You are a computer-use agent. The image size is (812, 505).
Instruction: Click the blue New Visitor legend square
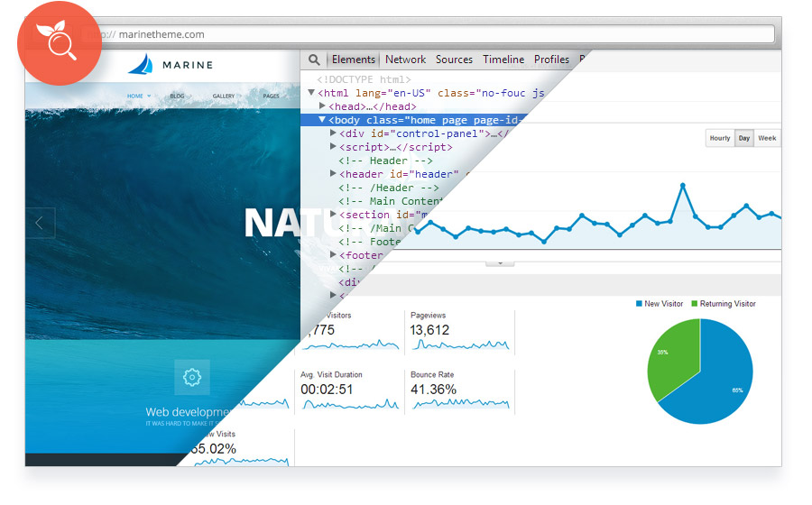[639, 304]
